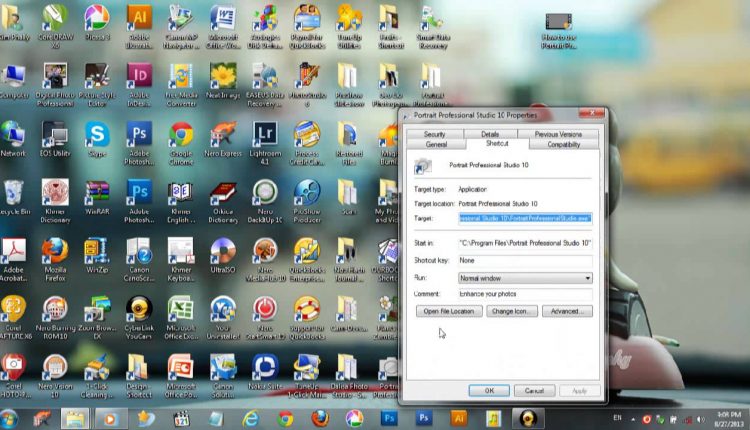Switch to the Previous Versions tab

558,134
